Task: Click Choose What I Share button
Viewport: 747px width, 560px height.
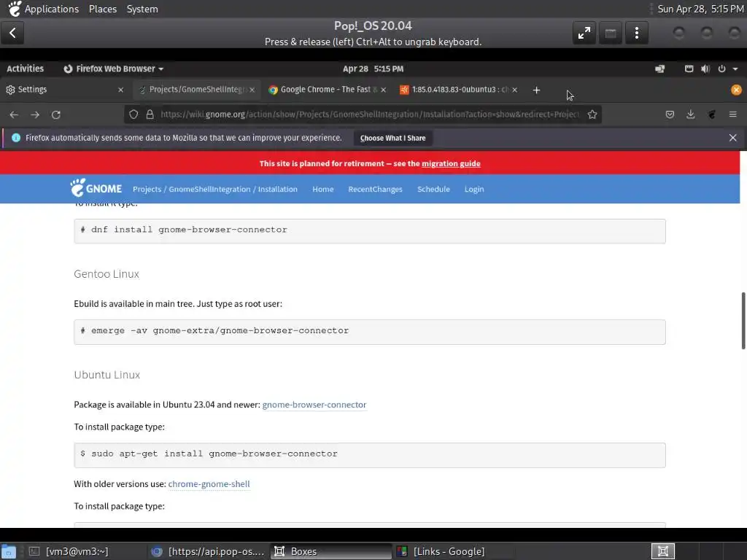Action: 393,138
